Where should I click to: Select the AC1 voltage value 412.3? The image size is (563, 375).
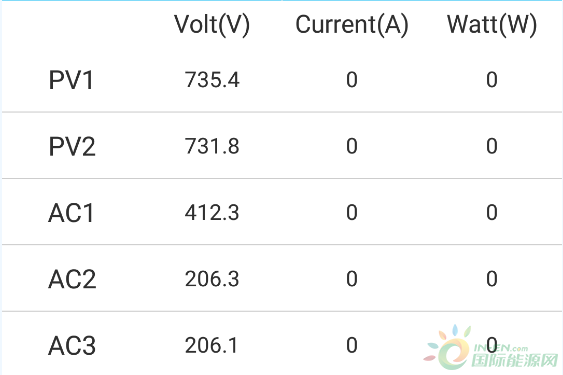tap(212, 212)
